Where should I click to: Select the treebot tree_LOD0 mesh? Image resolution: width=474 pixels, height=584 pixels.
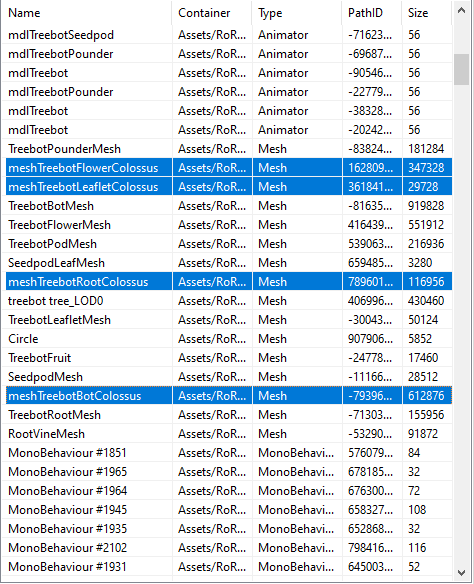227,301
